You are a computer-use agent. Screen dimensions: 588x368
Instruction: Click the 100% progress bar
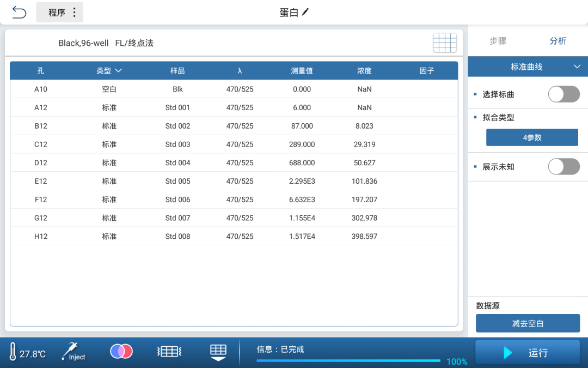(x=348, y=361)
